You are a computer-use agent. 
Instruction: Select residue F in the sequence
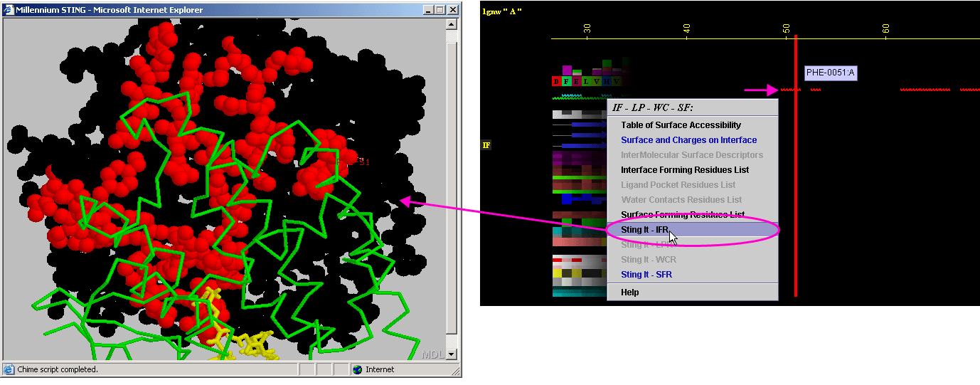click(567, 81)
